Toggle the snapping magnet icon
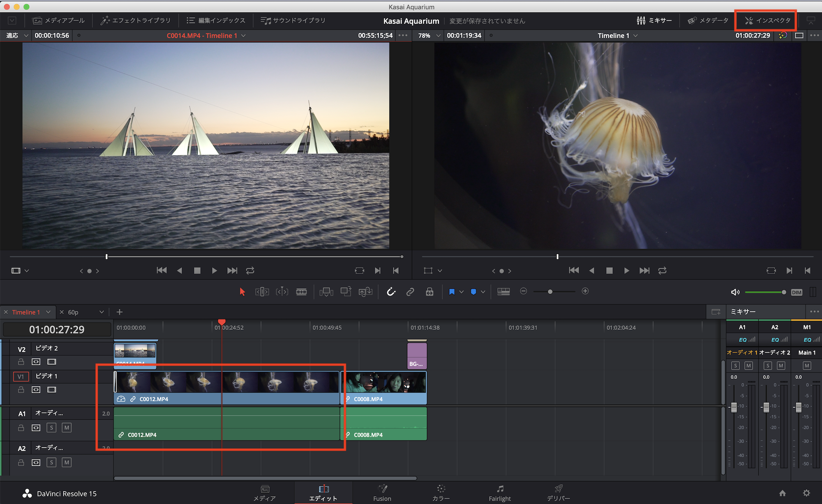 pos(391,292)
